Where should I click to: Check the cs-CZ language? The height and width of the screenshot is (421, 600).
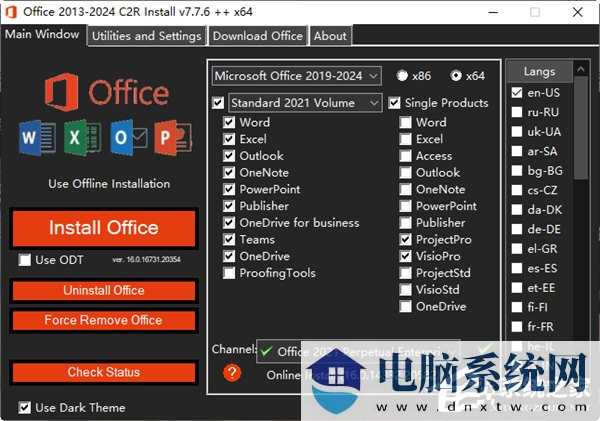[517, 190]
